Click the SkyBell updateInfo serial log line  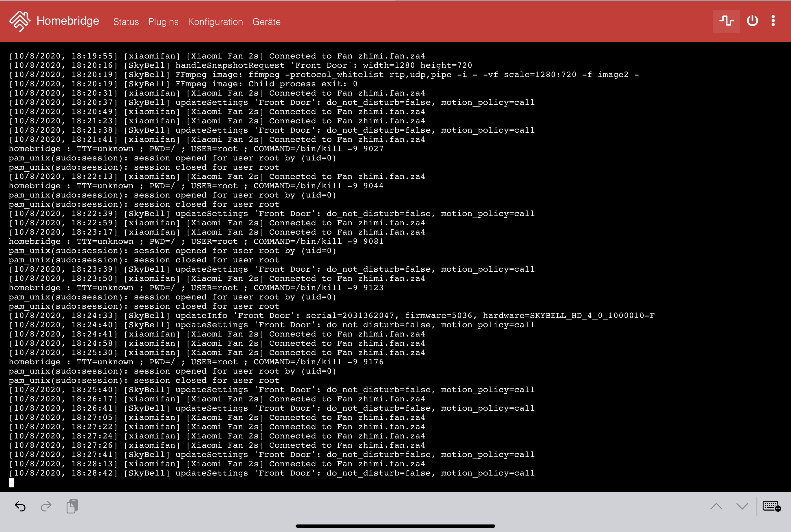pos(332,316)
